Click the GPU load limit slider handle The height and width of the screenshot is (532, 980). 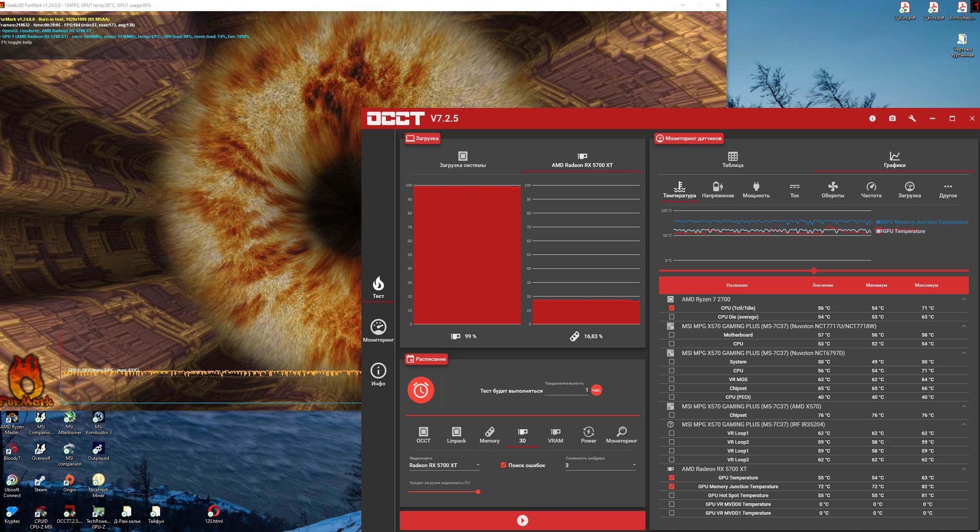[x=478, y=492]
